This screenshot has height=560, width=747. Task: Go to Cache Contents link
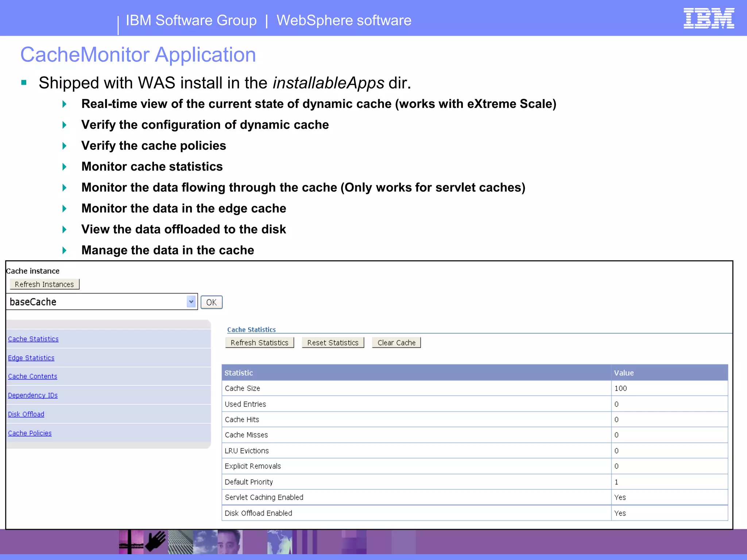point(32,376)
